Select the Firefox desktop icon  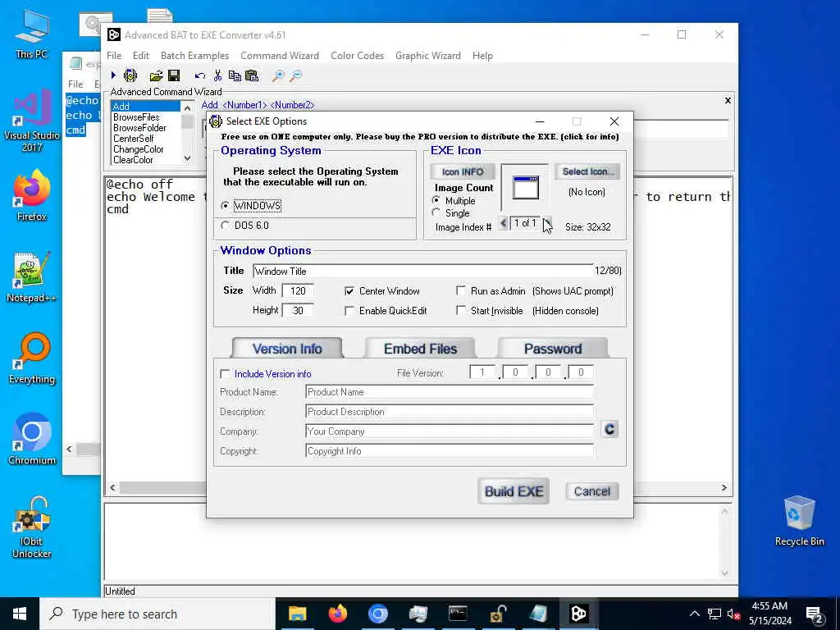[x=32, y=195]
